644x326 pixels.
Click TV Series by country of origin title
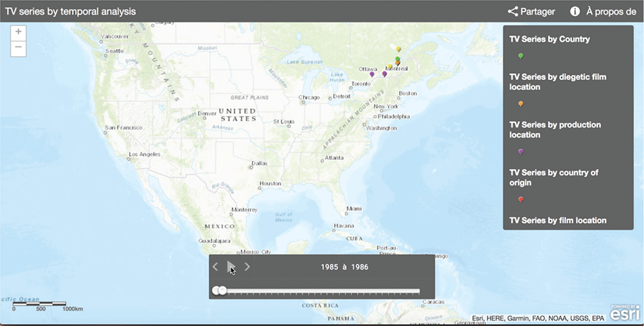554,177
